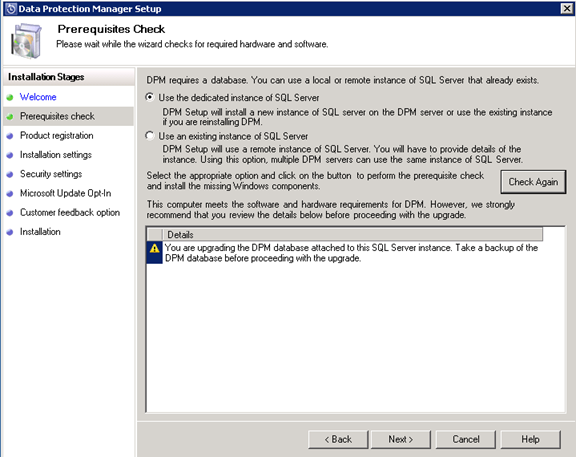Click the Details column header

coord(352,234)
